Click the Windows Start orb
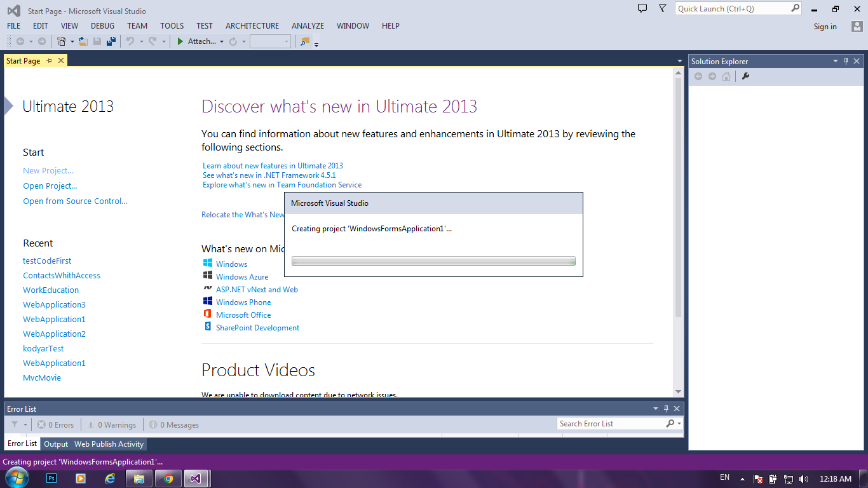 point(16,478)
